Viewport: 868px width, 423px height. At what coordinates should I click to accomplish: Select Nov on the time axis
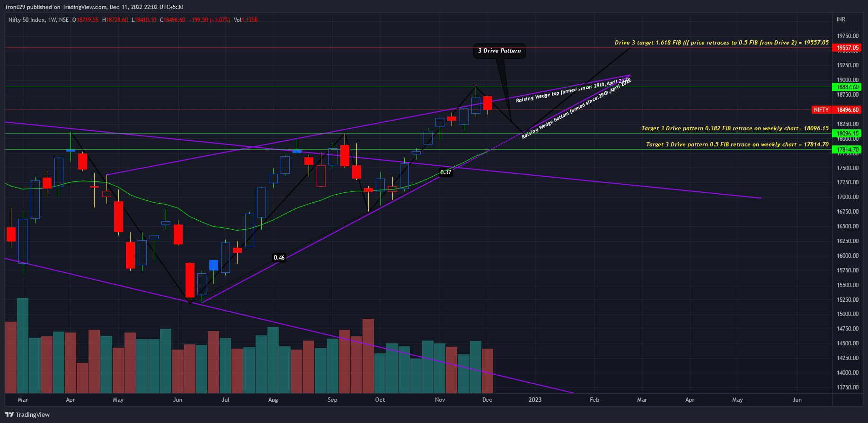tap(440, 400)
